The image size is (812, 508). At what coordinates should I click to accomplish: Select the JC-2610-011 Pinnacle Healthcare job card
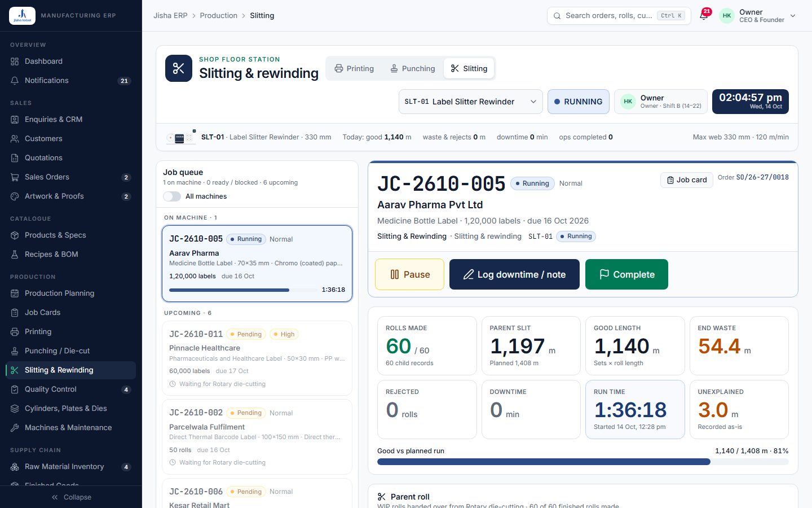[257, 358]
